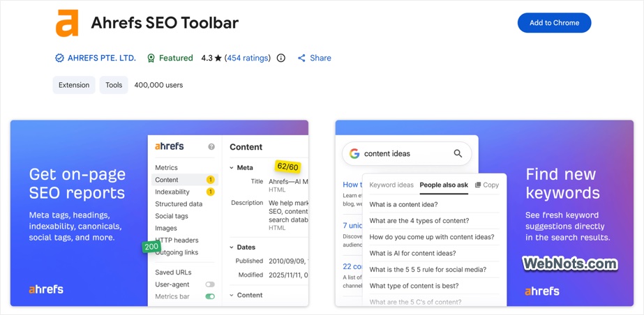Click the ahrefs logo in sidebar panel

click(x=170, y=146)
